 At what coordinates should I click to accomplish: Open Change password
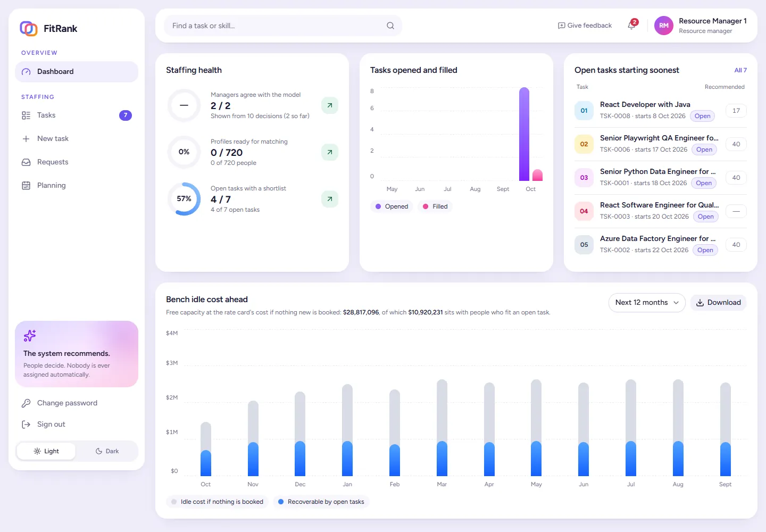77,403
